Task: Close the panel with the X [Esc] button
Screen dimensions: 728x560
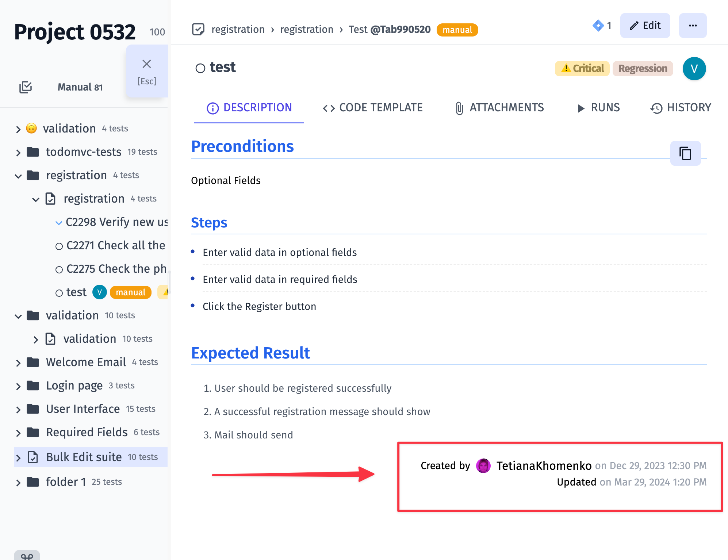Action: (147, 71)
